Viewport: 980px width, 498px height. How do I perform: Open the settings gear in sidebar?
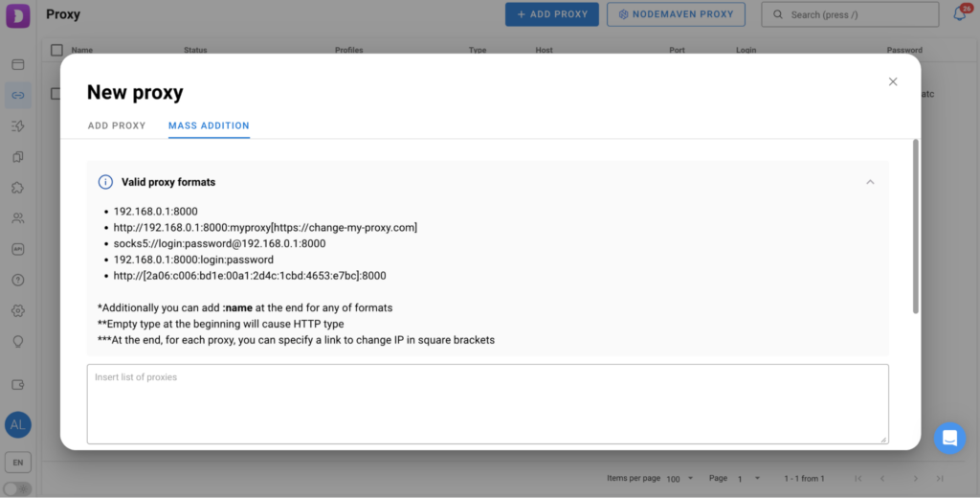coord(17,310)
